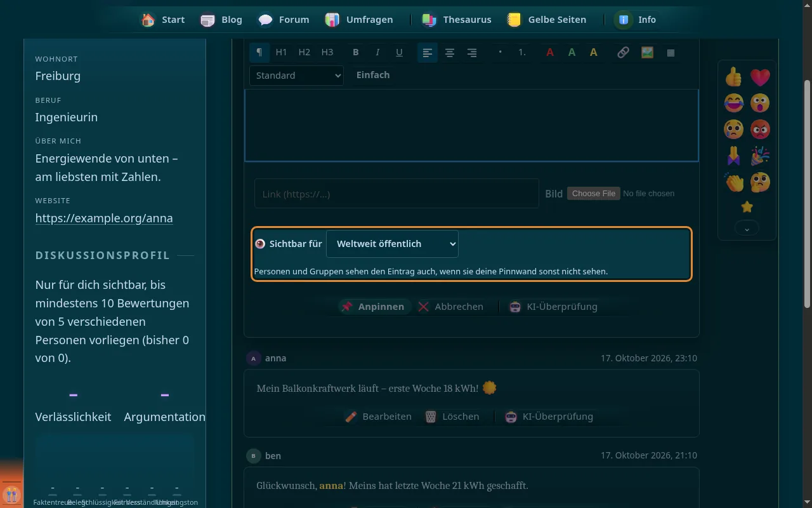The height and width of the screenshot is (508, 812).
Task: Toggle underline text formatting
Action: tap(399, 53)
